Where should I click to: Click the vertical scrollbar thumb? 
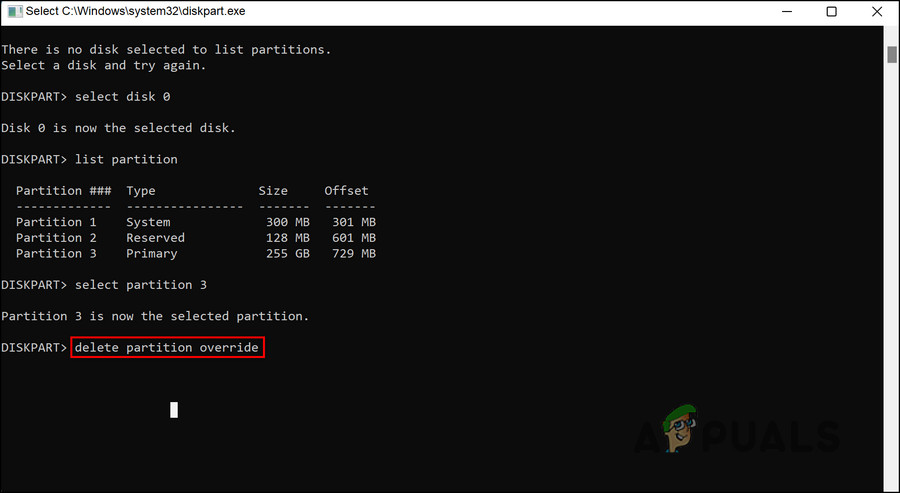[x=891, y=55]
